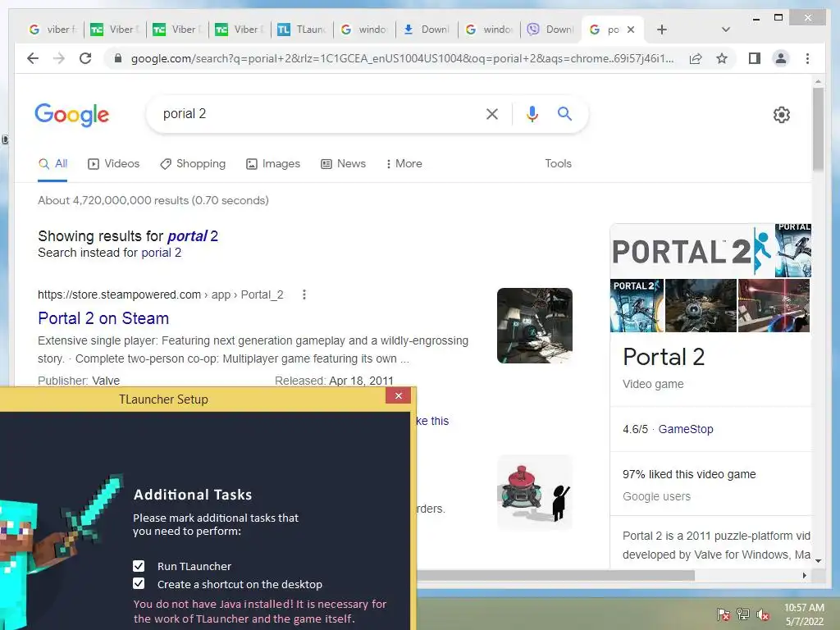Viewport: 840px width, 630px height.
Task: Click the corrected 'portal 2' suggestion link
Action: click(192, 236)
